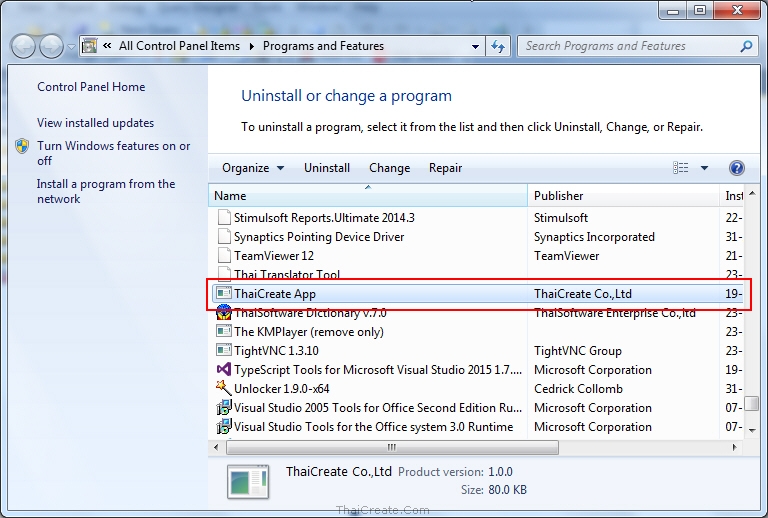Click the magnifier search icon
The image size is (768, 518).
[746, 47]
